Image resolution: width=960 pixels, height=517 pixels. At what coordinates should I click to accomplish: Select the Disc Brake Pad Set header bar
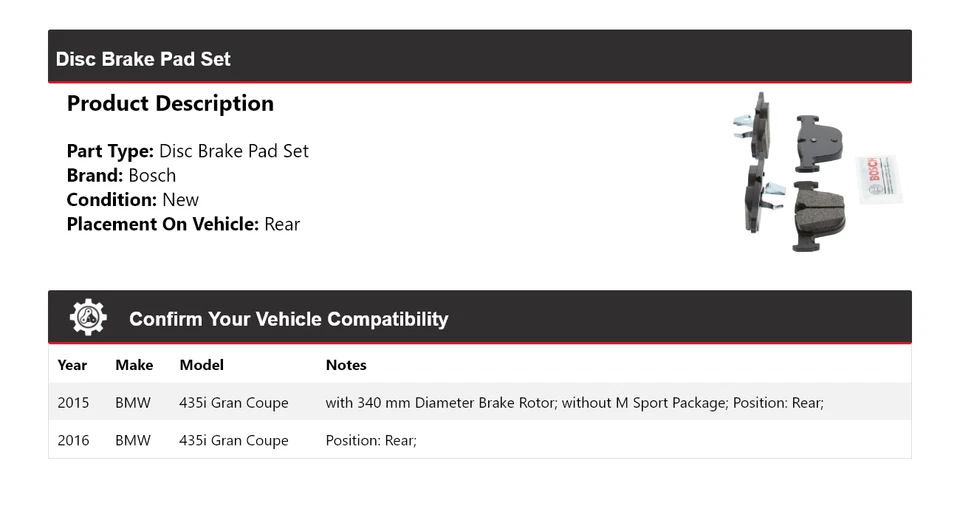coord(479,58)
